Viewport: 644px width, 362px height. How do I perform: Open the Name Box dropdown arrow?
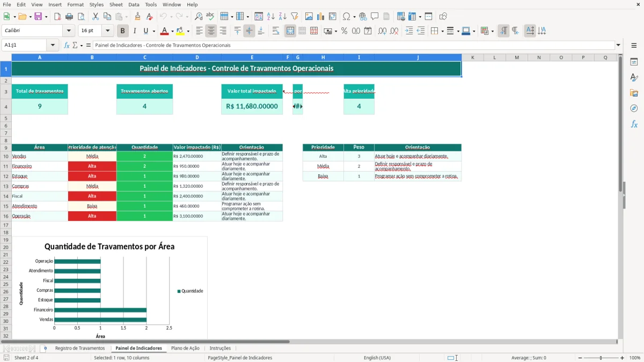pos(53,45)
